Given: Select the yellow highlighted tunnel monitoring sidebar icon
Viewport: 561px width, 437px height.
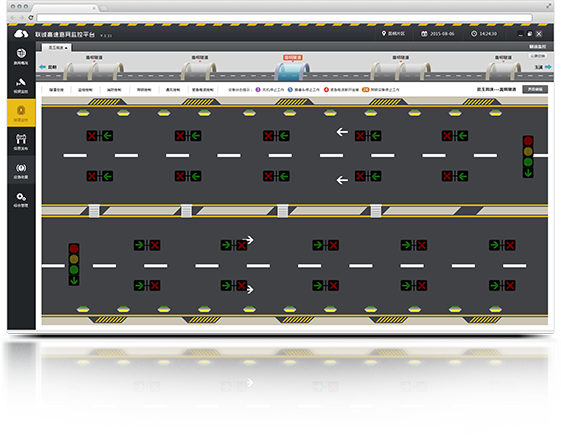Looking at the screenshot, I should [21, 113].
